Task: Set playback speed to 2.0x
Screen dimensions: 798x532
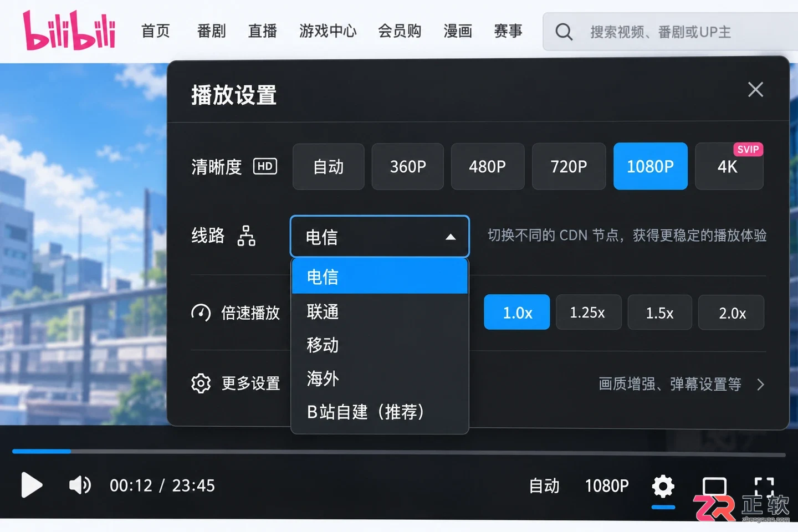Action: 731,313
